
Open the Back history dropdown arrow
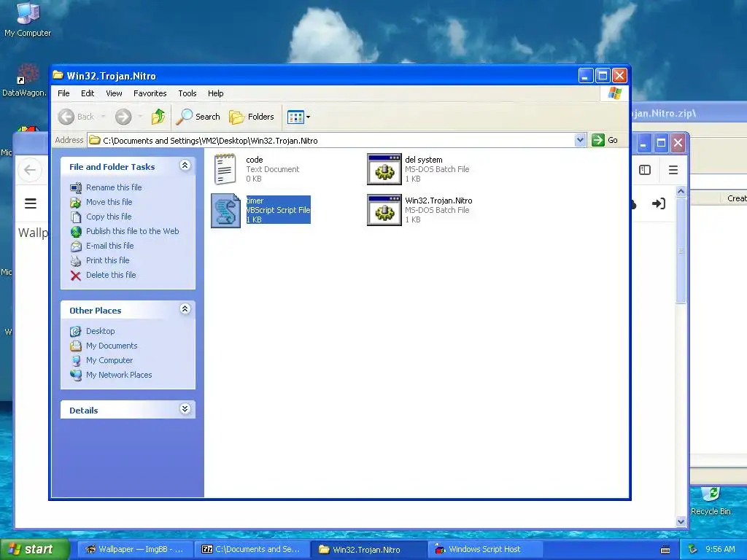pyautogui.click(x=104, y=117)
